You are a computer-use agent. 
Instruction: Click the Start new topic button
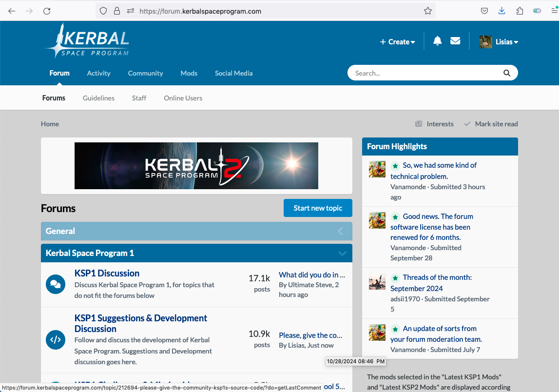318,208
